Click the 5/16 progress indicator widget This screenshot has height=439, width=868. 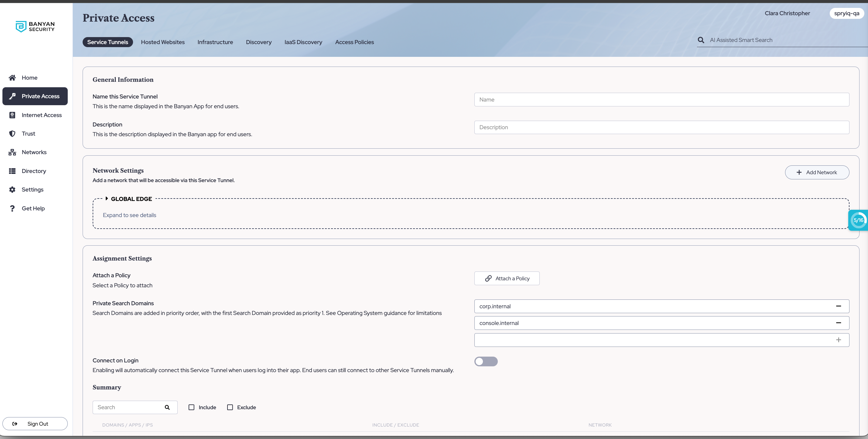(858, 220)
